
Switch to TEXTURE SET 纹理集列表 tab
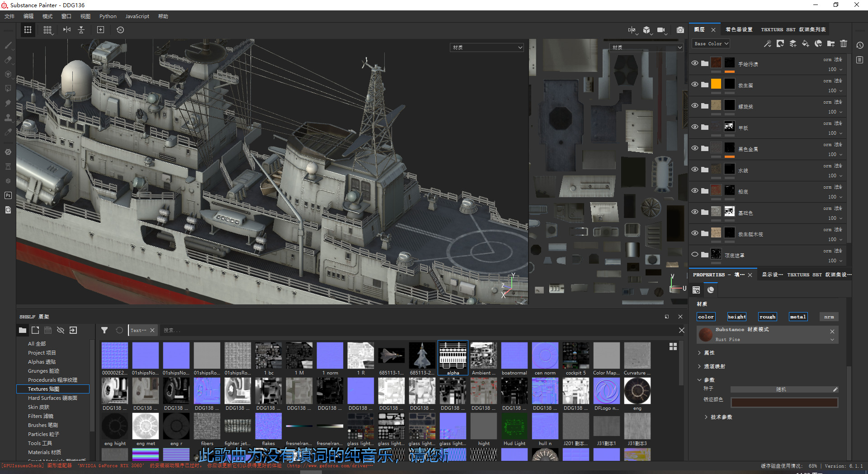click(x=793, y=29)
